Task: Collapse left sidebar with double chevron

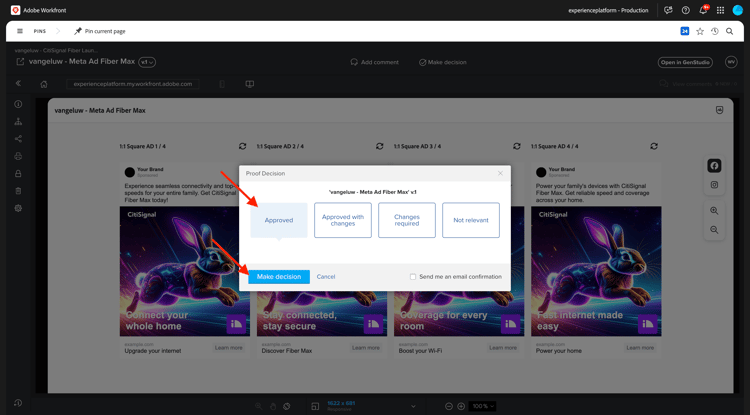Action: point(18,83)
